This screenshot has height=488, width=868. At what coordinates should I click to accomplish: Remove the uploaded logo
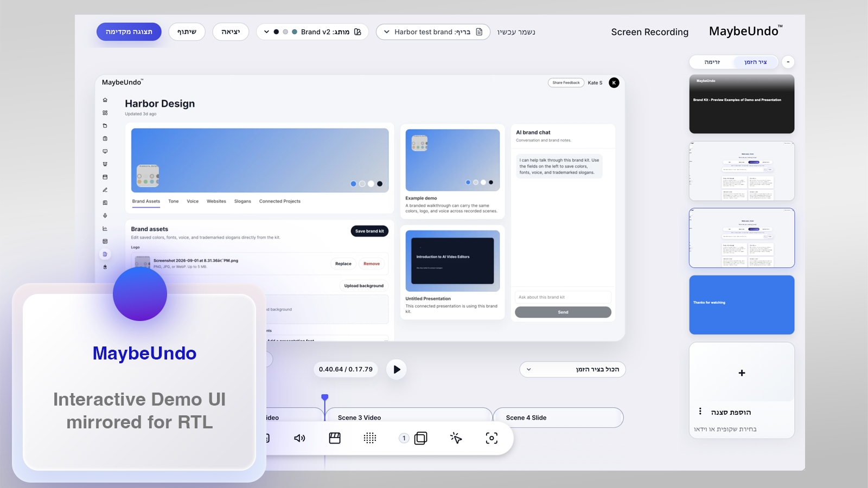point(372,264)
